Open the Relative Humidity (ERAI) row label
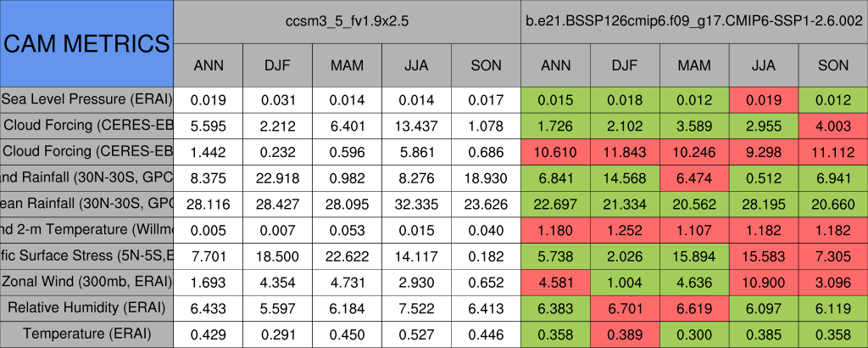 point(86,307)
